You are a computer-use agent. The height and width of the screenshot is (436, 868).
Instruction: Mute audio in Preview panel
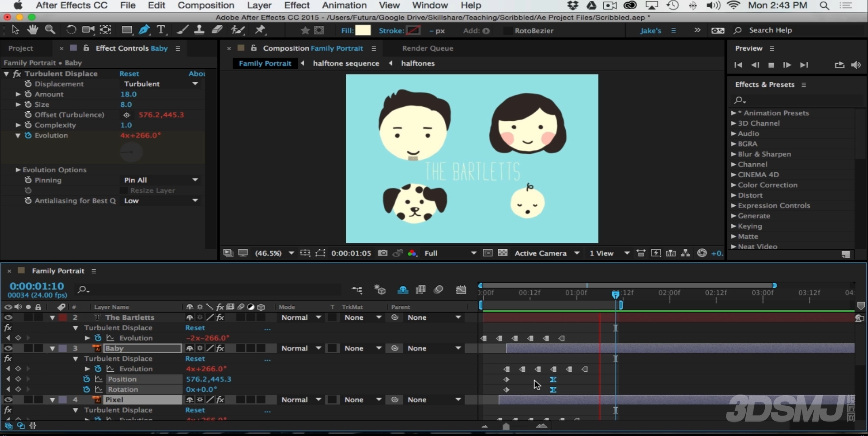[856, 65]
